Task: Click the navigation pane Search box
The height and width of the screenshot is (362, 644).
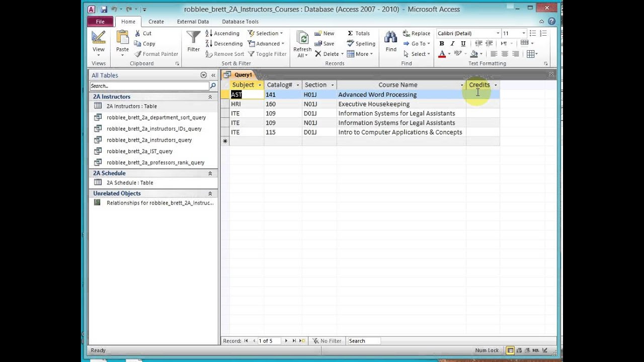Action: point(149,86)
